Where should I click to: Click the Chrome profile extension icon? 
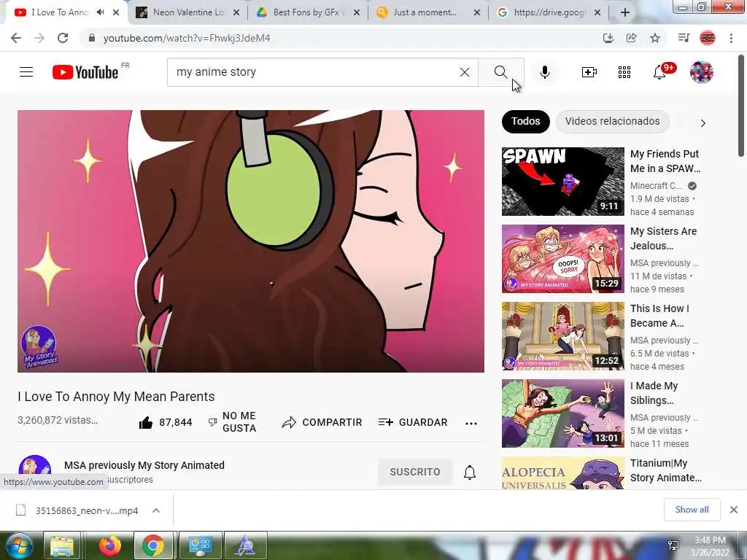[x=708, y=38]
